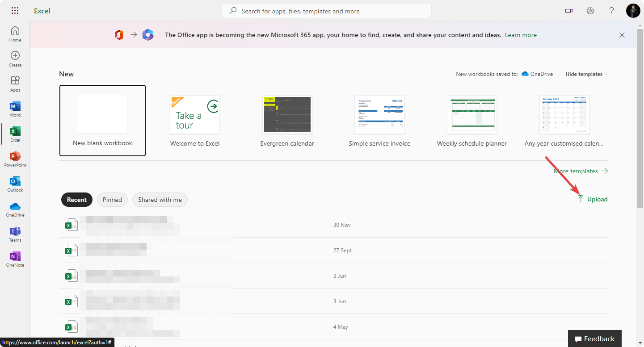
Task: Switch to Shared with me tab
Action: [x=160, y=200]
